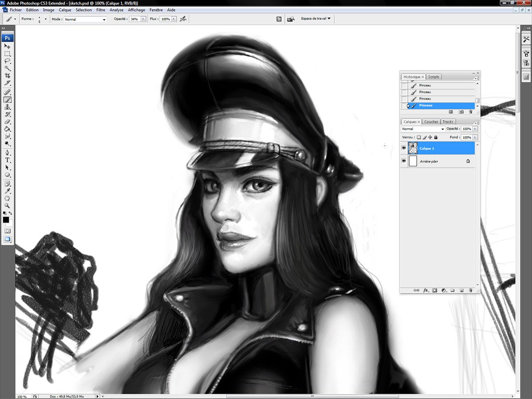This screenshot has height=399, width=532.
Task: Create a new layer group
Action: tap(453, 290)
